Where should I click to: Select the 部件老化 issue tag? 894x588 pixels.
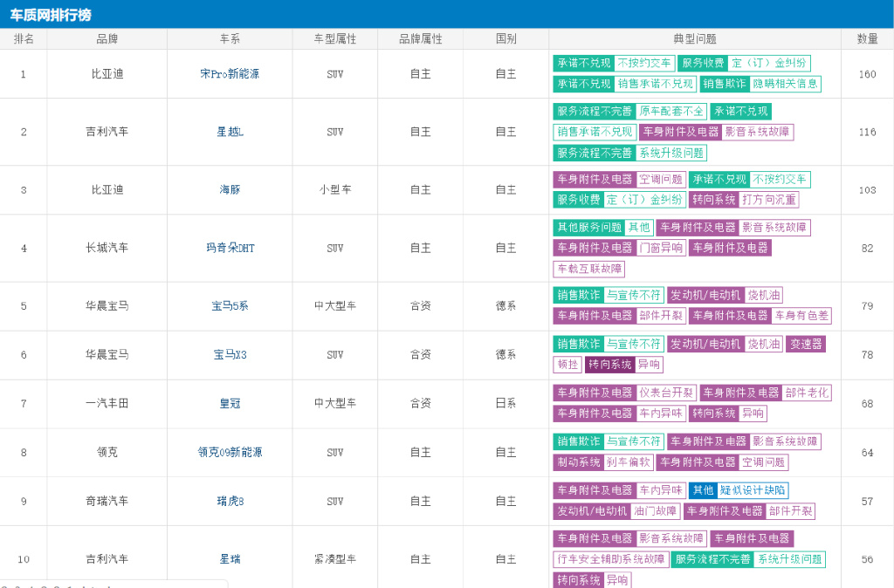point(806,393)
